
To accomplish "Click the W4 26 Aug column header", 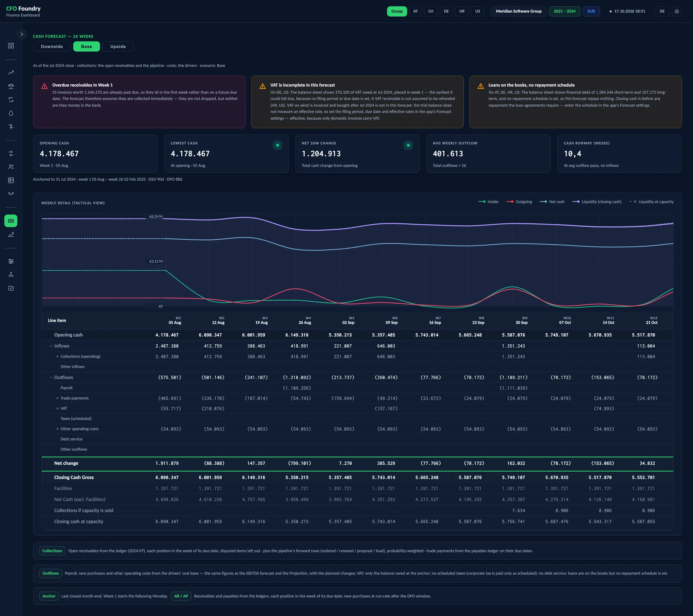I will (x=305, y=321).
